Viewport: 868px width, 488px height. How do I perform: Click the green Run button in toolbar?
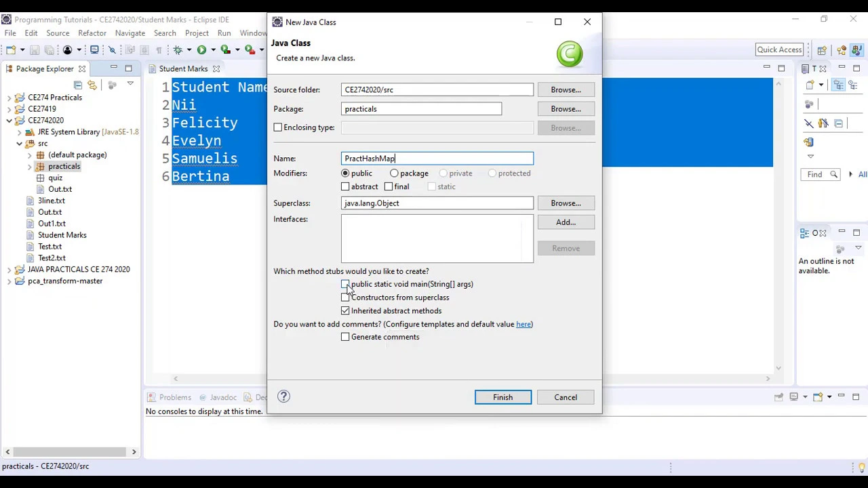click(x=201, y=49)
